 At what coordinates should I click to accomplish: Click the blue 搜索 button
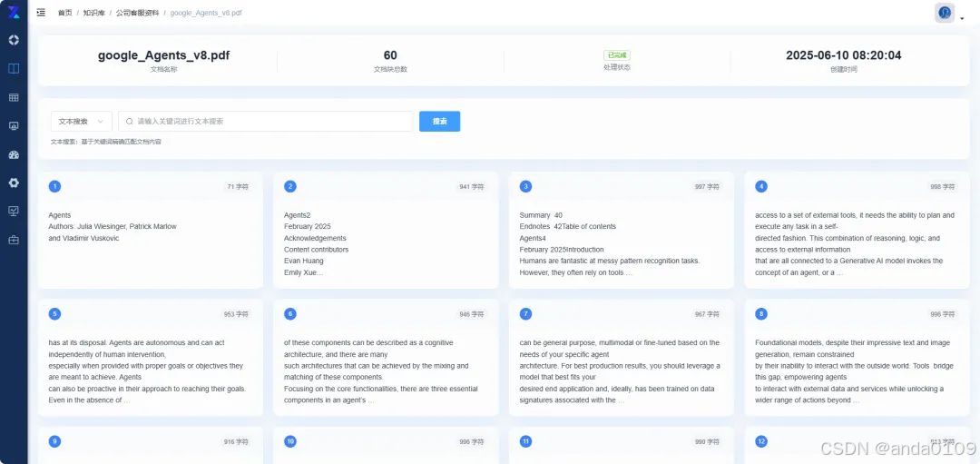coord(439,122)
